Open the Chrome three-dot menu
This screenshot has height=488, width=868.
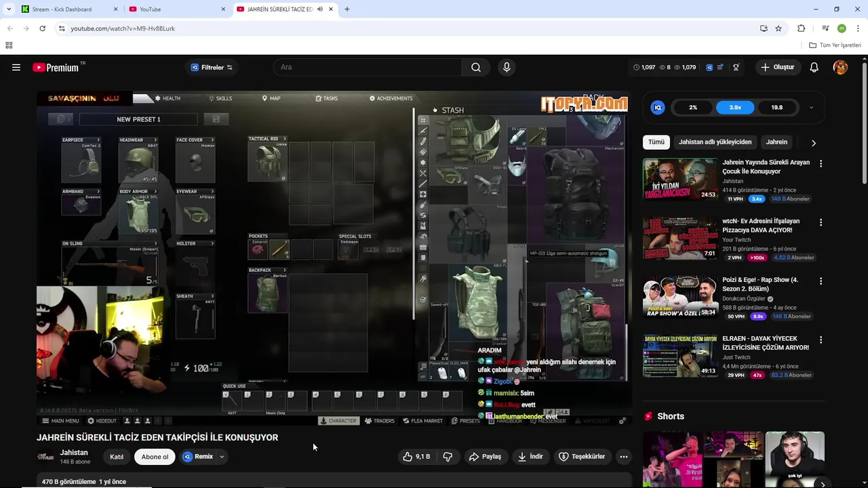click(x=857, y=28)
